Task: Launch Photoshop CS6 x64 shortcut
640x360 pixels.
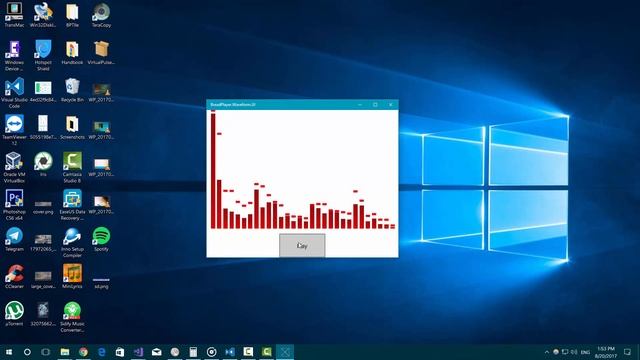Action: (14, 204)
